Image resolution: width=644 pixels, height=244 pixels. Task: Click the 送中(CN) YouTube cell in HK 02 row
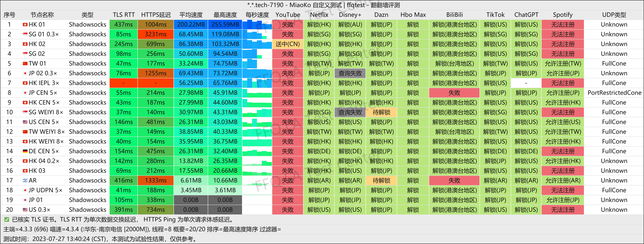(x=288, y=44)
